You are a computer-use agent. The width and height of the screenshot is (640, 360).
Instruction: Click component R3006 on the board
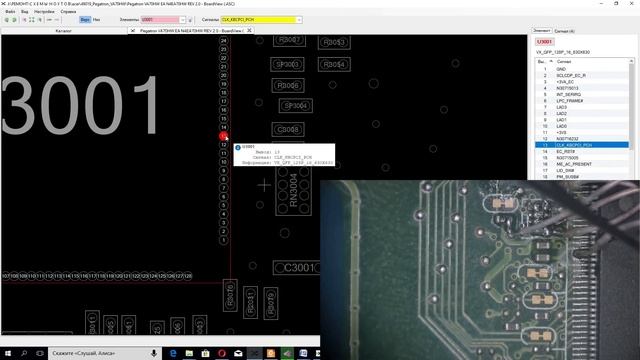288,85
